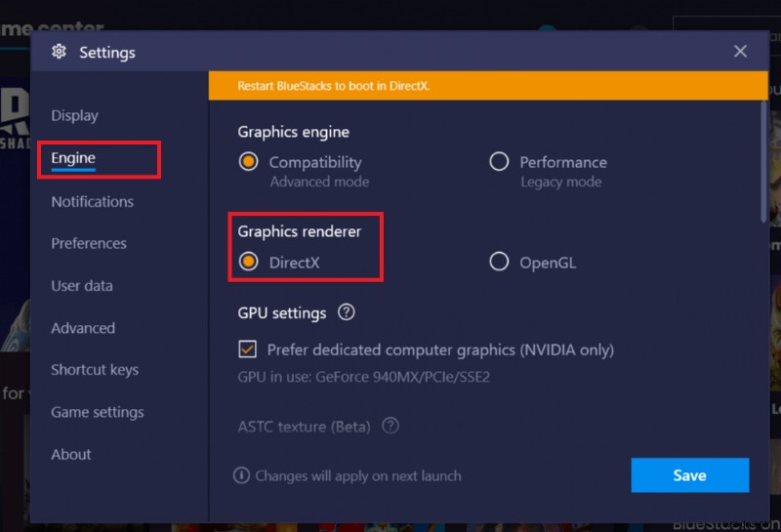This screenshot has height=532, width=781.
Task: Select Compatibility graphics engine
Action: [x=249, y=162]
